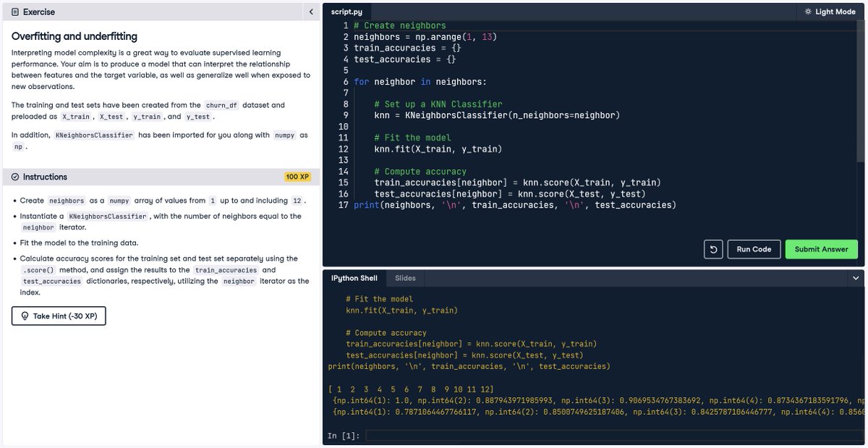Select the script.py editor tab
The width and height of the screenshot is (868, 448).
347,12
